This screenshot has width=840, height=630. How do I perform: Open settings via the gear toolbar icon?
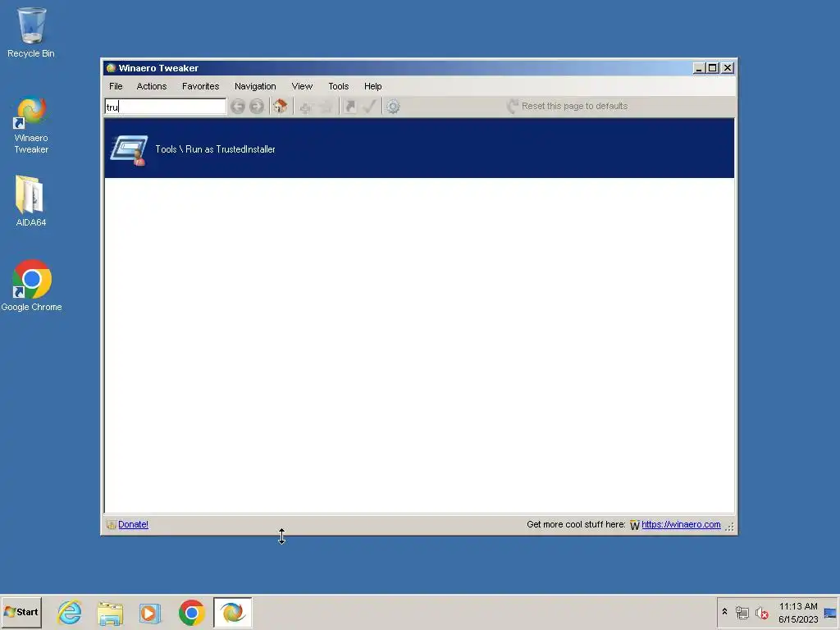point(393,107)
